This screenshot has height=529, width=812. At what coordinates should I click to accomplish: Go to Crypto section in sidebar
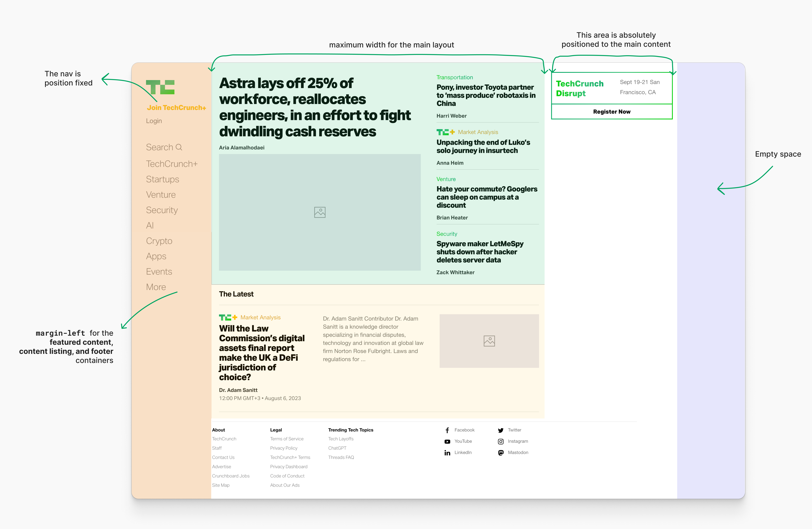[159, 241]
